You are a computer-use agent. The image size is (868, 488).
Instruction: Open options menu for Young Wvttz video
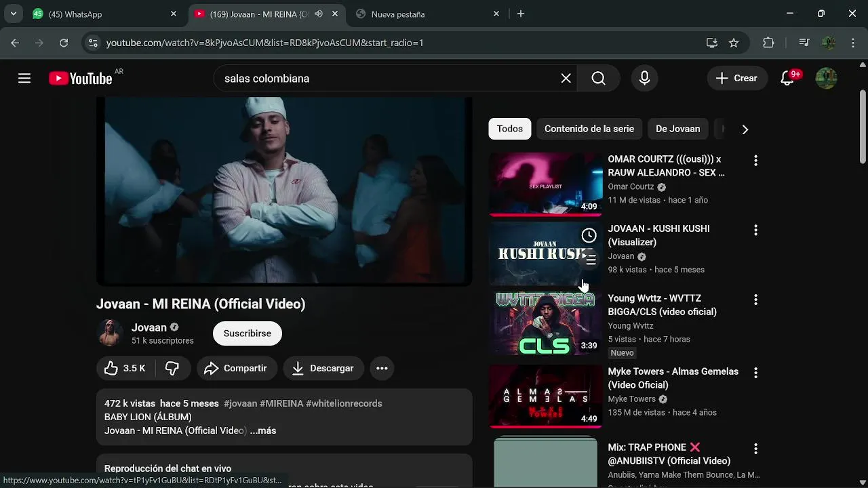coord(755,300)
